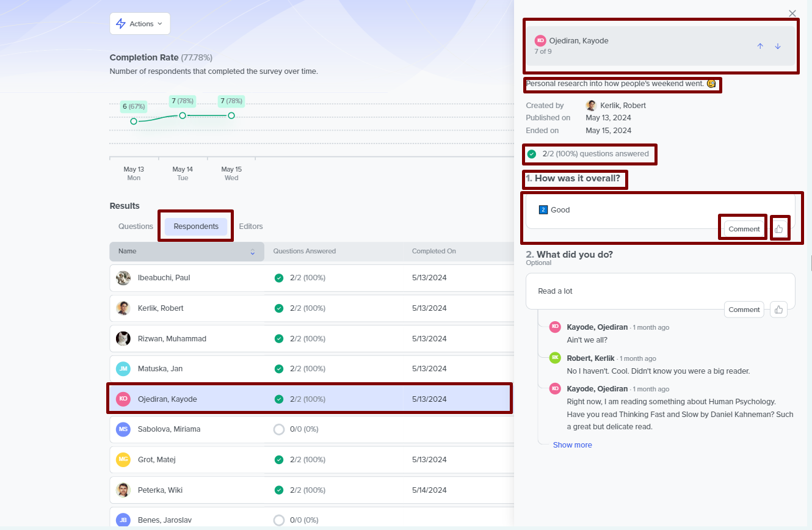Comment on the 'Good' answer
This screenshot has height=530, width=812.
744,229
